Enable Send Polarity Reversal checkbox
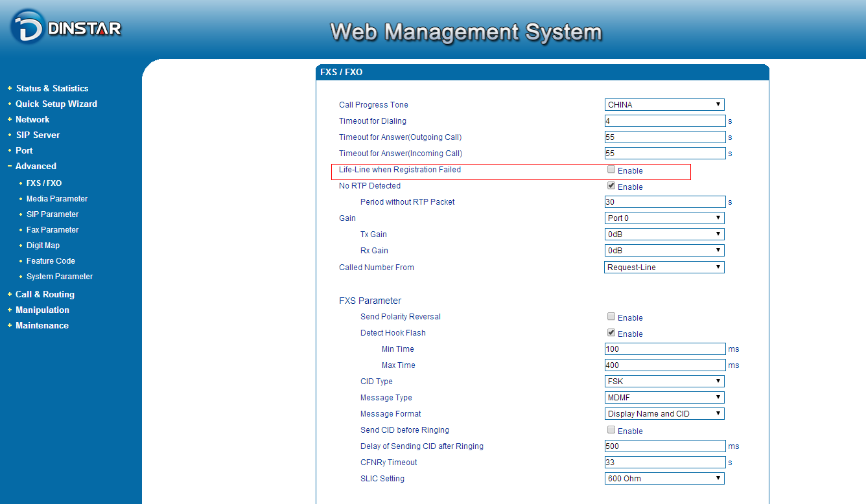Screen dimensions: 866x504 [x=611, y=317]
